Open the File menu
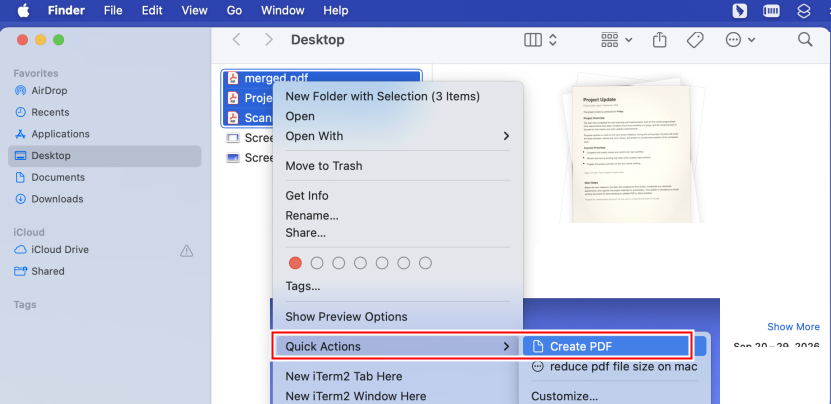This screenshot has width=831, height=404. pyautogui.click(x=113, y=11)
